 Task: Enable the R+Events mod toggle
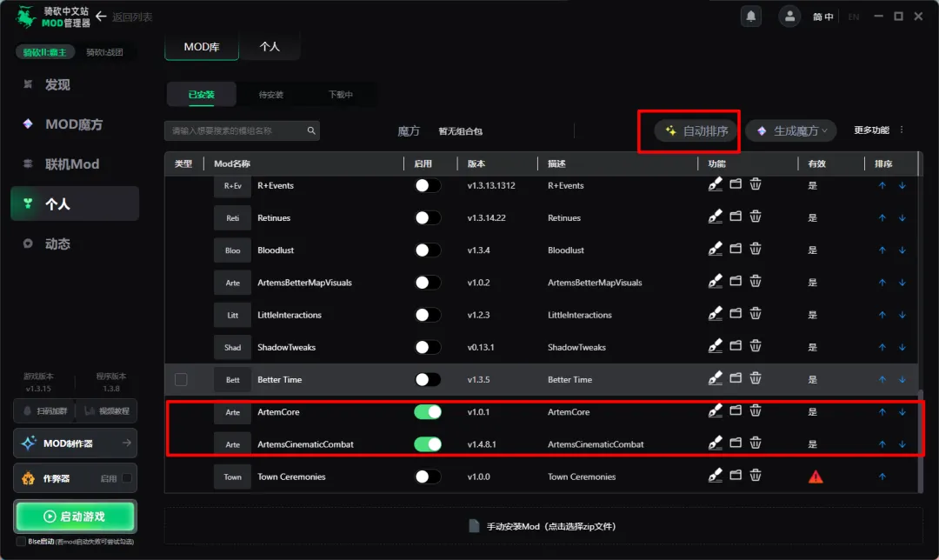point(428,186)
